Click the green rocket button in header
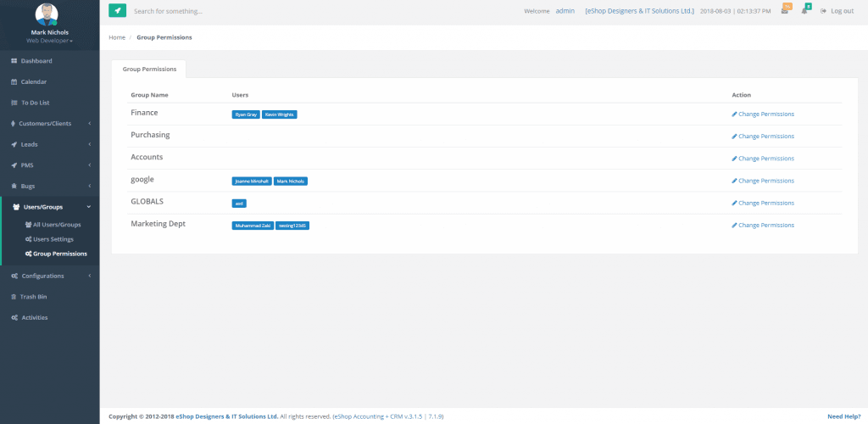Viewport: 868px width, 424px height. tap(117, 11)
